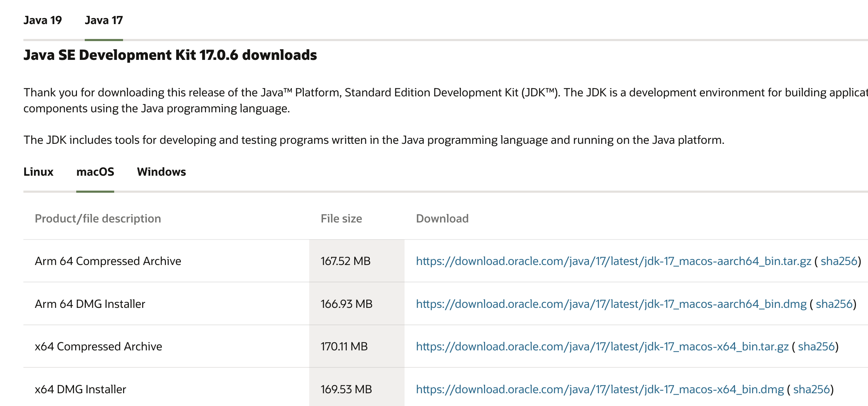Download the macos-x64 DMG installer link
The height and width of the screenshot is (406, 868).
[x=600, y=389]
